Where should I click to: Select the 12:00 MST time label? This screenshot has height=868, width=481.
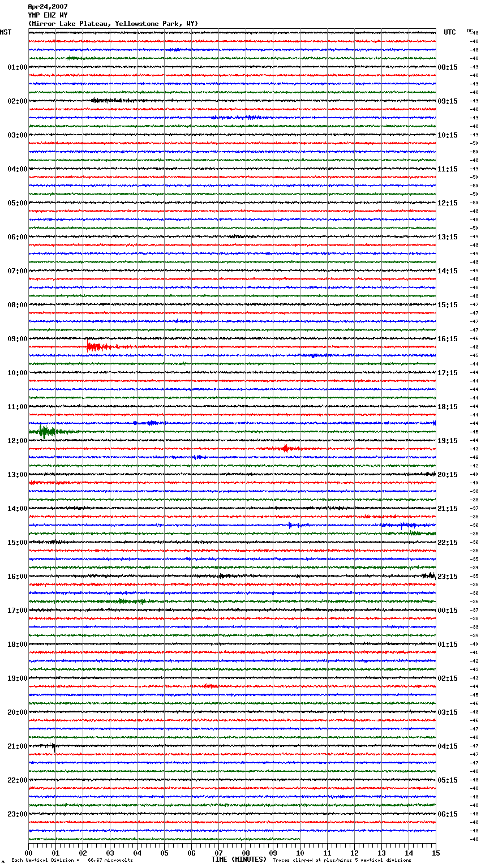18,441
